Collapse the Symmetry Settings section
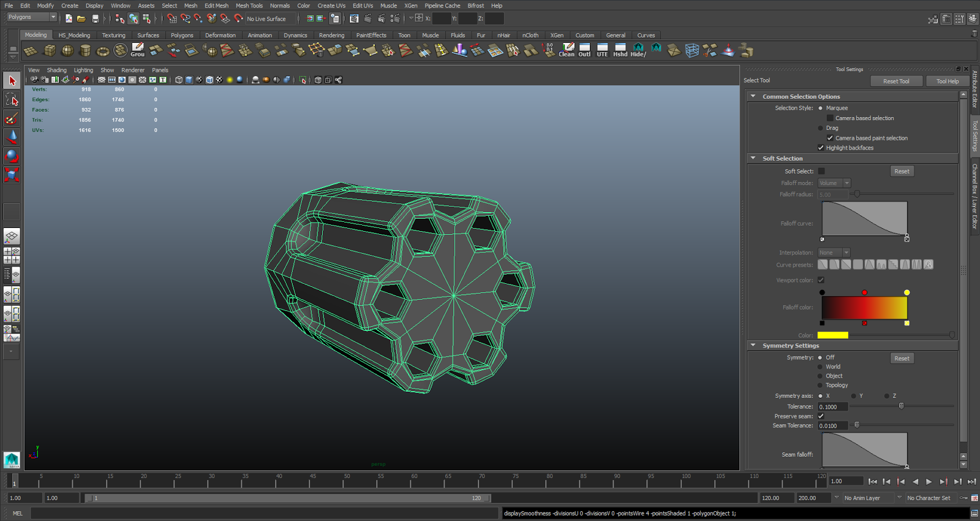The width and height of the screenshot is (980, 521). 753,346
